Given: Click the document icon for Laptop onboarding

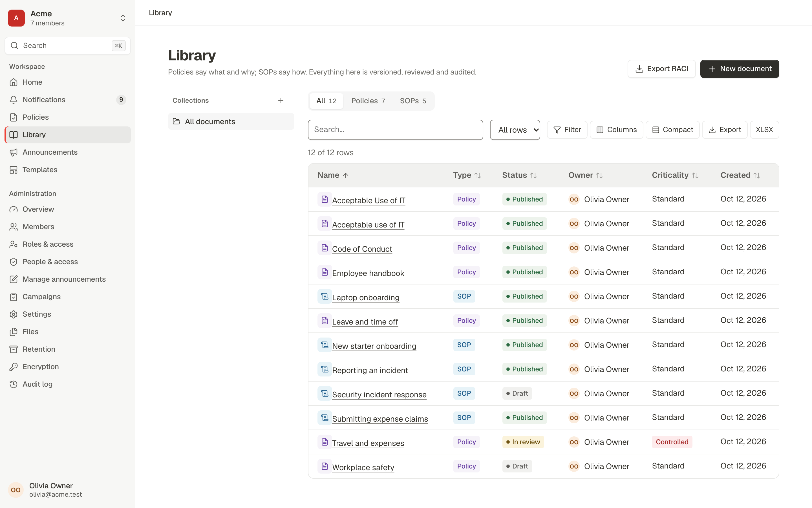Looking at the screenshot, I should 325,296.
